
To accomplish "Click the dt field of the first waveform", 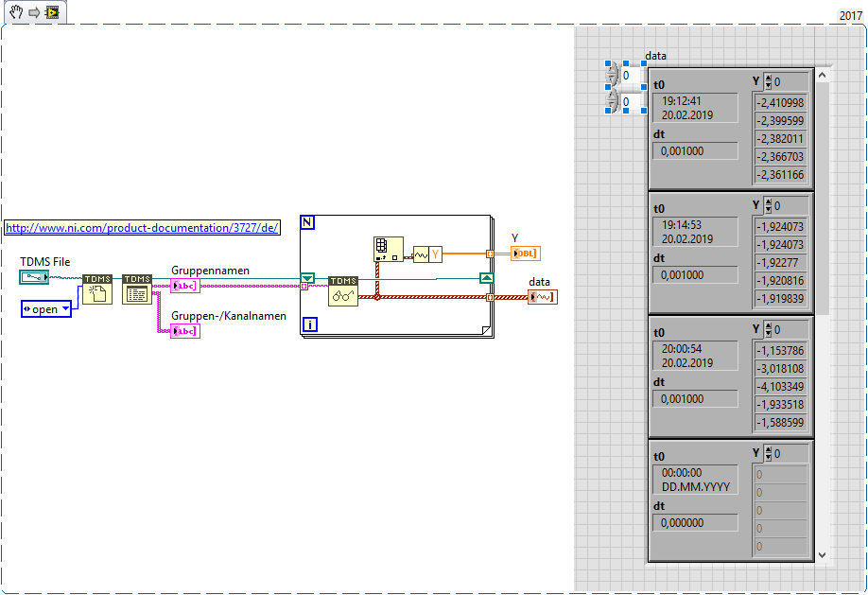I will point(695,151).
